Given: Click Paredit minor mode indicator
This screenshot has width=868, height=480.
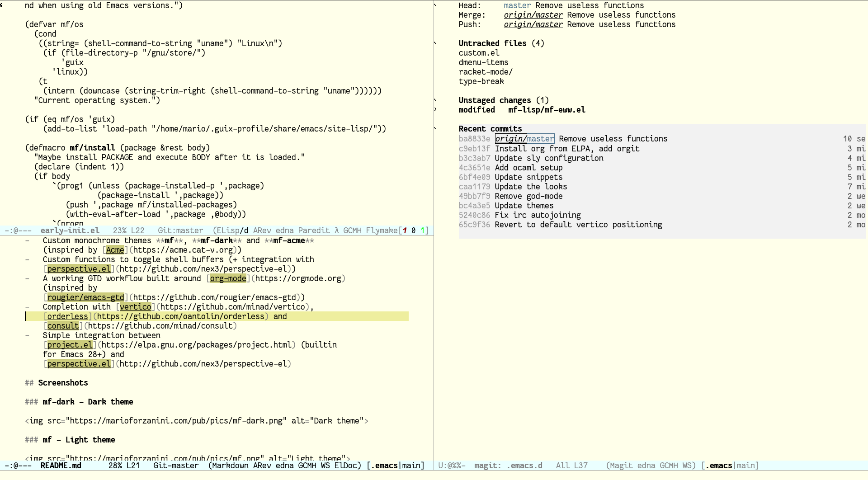Looking at the screenshot, I should [x=314, y=231].
